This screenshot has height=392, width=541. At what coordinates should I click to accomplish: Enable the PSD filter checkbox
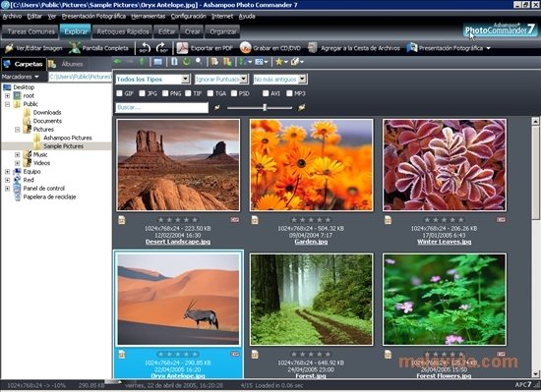click(234, 93)
